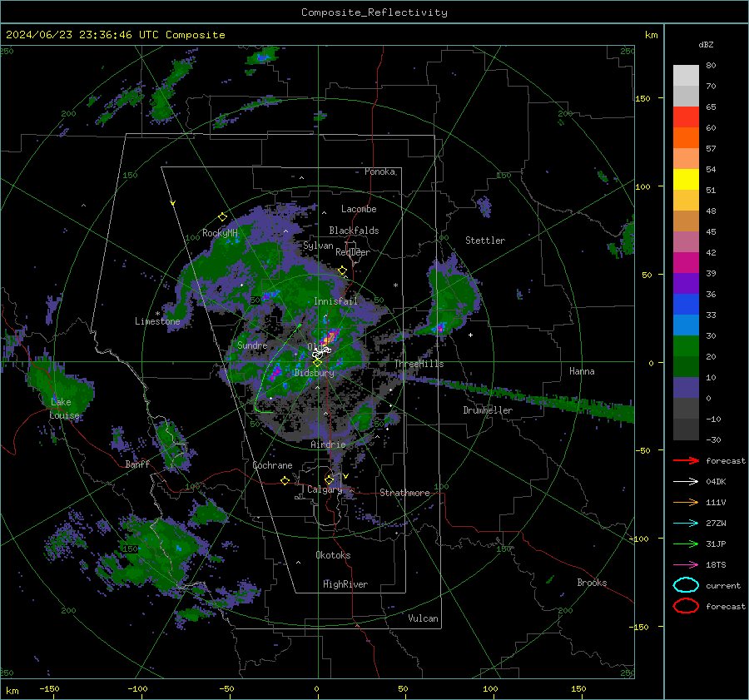
Task: Click the 'Sylvan' map label
Action: pyautogui.click(x=318, y=246)
